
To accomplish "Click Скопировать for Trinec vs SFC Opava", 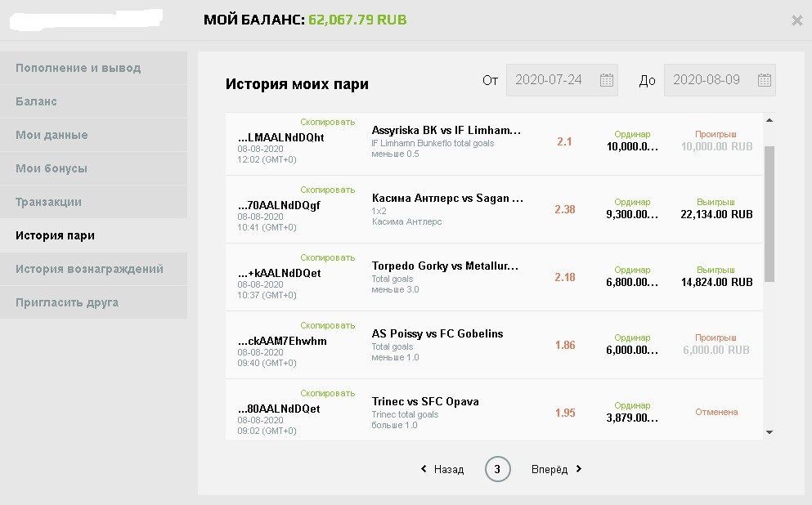I will click(327, 393).
